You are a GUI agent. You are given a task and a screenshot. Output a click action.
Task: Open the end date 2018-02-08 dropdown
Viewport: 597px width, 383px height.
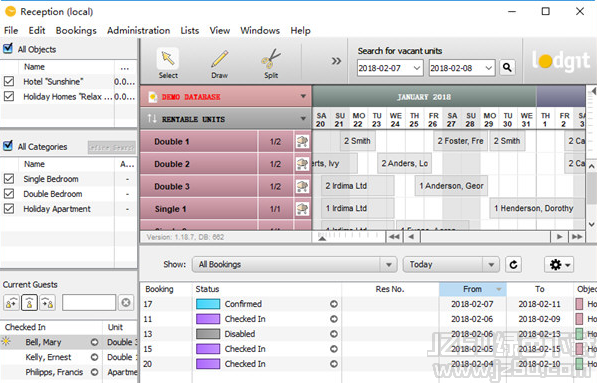pyautogui.click(x=488, y=68)
